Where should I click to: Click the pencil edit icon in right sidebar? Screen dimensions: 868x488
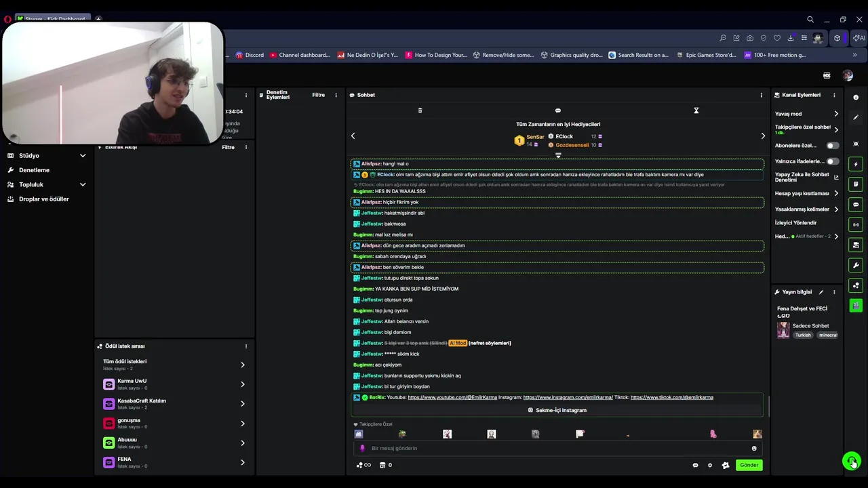click(856, 118)
